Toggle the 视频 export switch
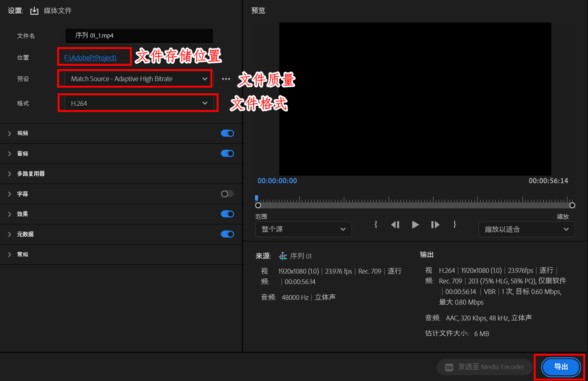This screenshot has height=381, width=588. point(227,133)
